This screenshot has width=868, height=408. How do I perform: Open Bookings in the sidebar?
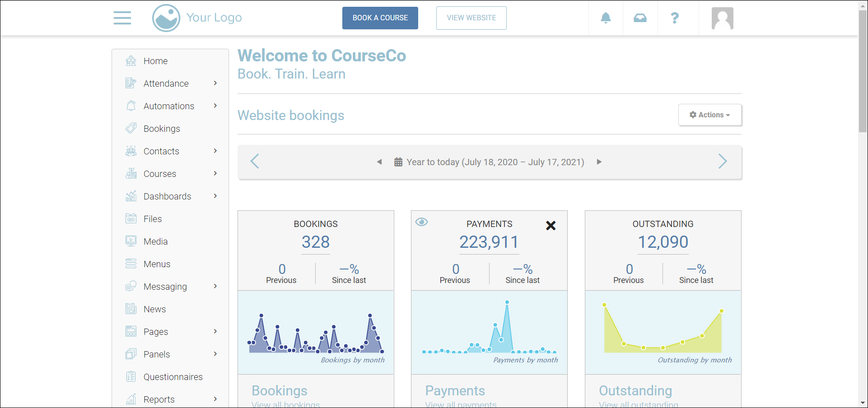tap(162, 129)
